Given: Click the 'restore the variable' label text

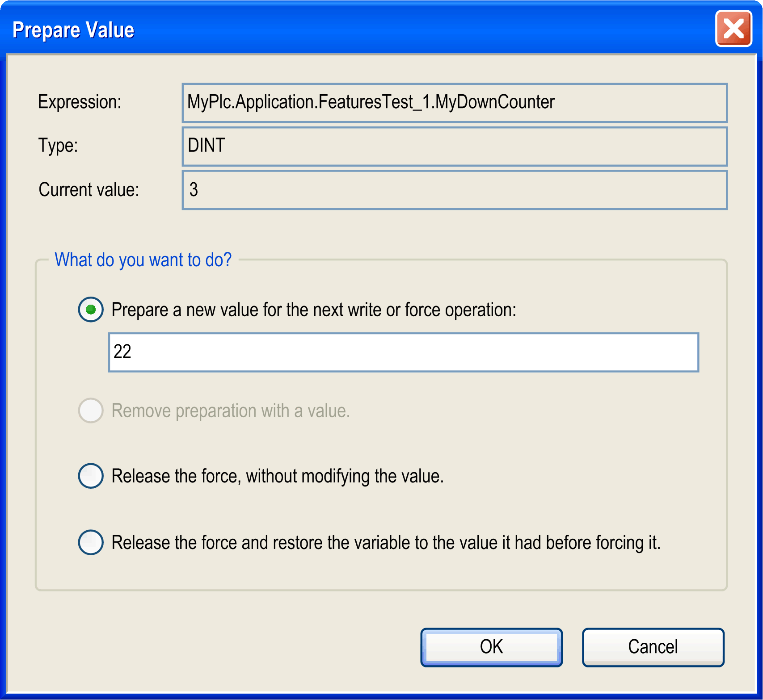Looking at the screenshot, I should pos(385,542).
